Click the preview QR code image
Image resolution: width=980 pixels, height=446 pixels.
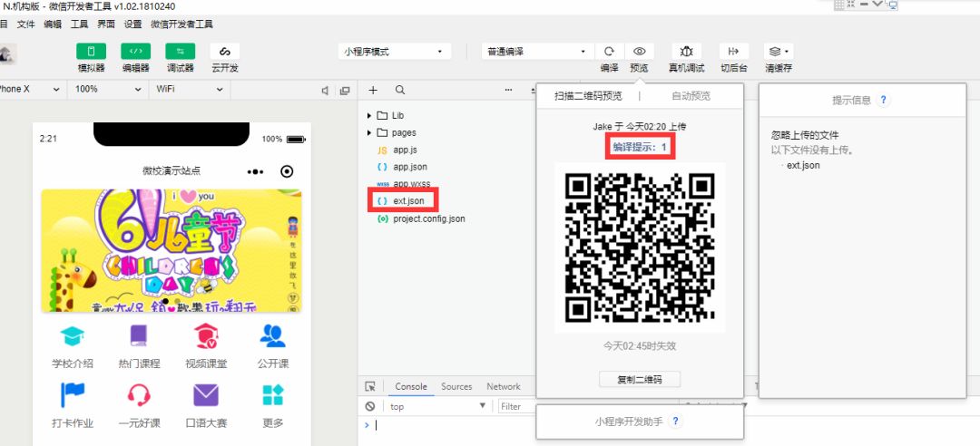click(640, 247)
